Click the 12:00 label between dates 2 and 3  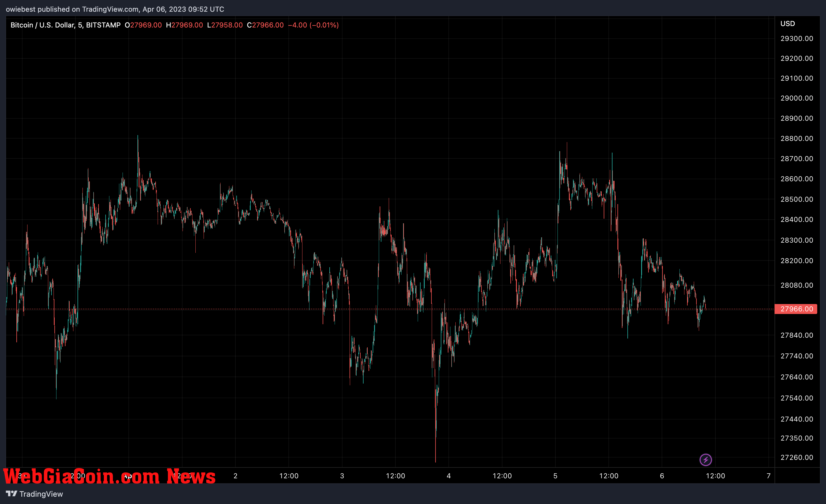[x=289, y=476]
